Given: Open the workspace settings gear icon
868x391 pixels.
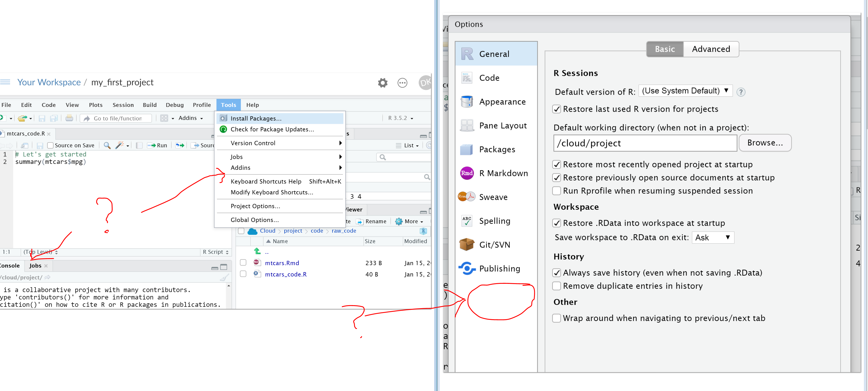Looking at the screenshot, I should [x=382, y=83].
